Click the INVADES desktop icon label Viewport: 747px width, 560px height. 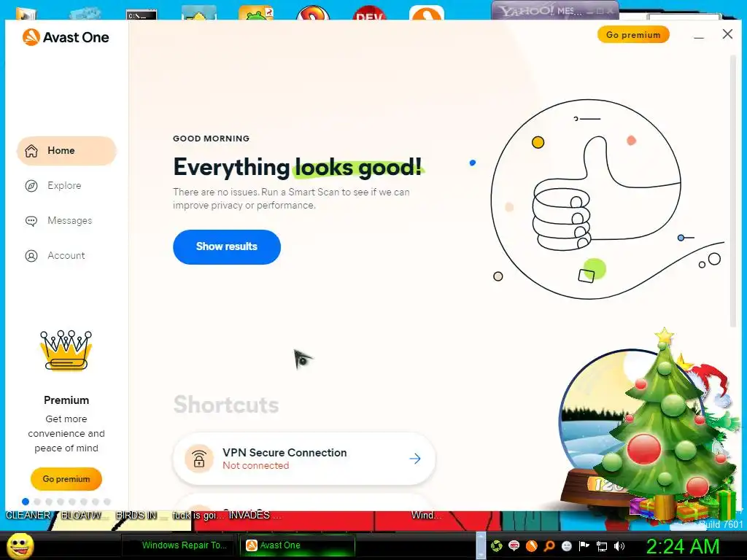(x=255, y=516)
